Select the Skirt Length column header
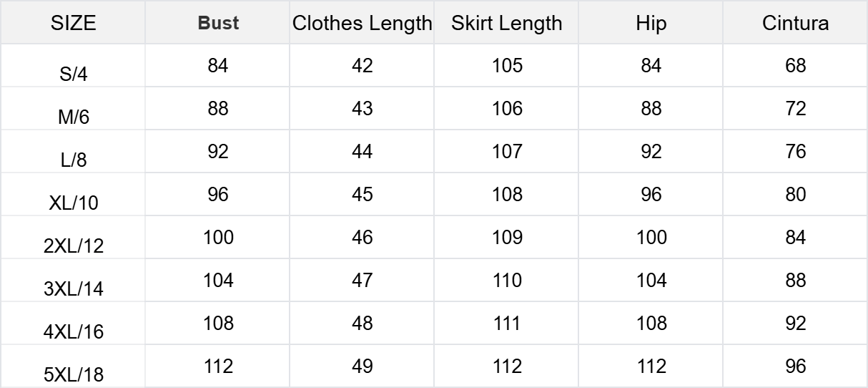The width and height of the screenshot is (868, 388). (x=507, y=23)
